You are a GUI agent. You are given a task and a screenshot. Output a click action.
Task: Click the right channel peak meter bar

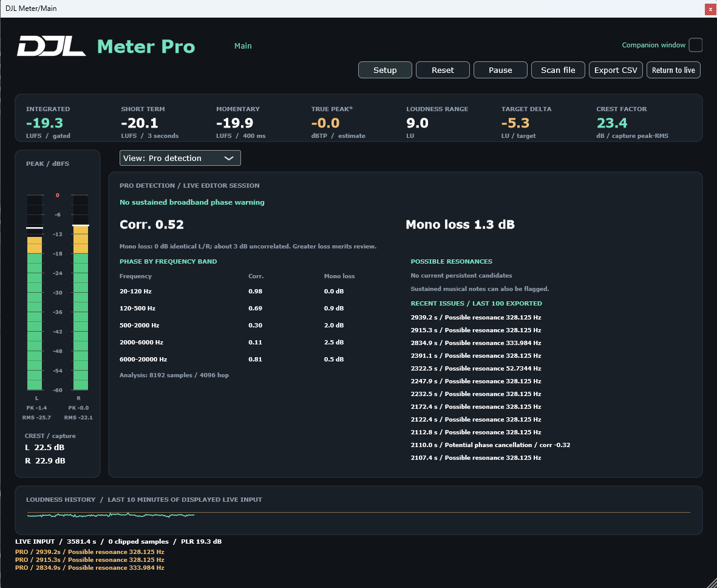(x=81, y=292)
